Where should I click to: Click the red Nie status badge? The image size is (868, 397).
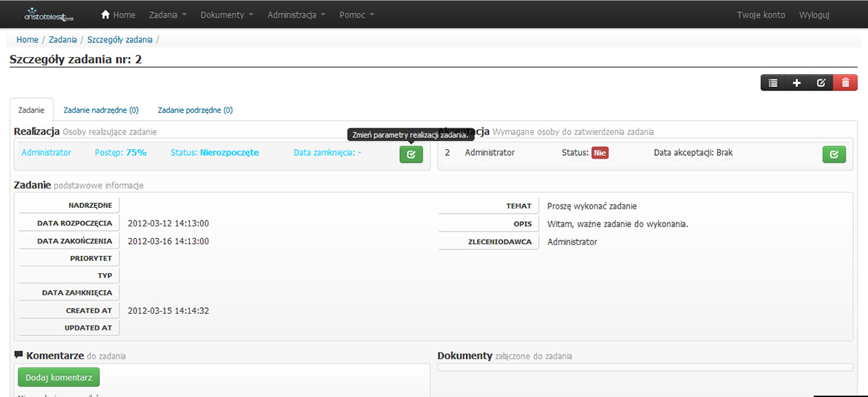tap(599, 153)
